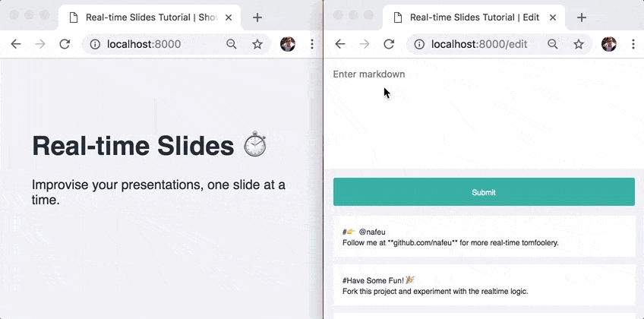Image resolution: width=644 pixels, height=319 pixels.
Task: Focus the Enter markdown text area
Action: point(484,114)
